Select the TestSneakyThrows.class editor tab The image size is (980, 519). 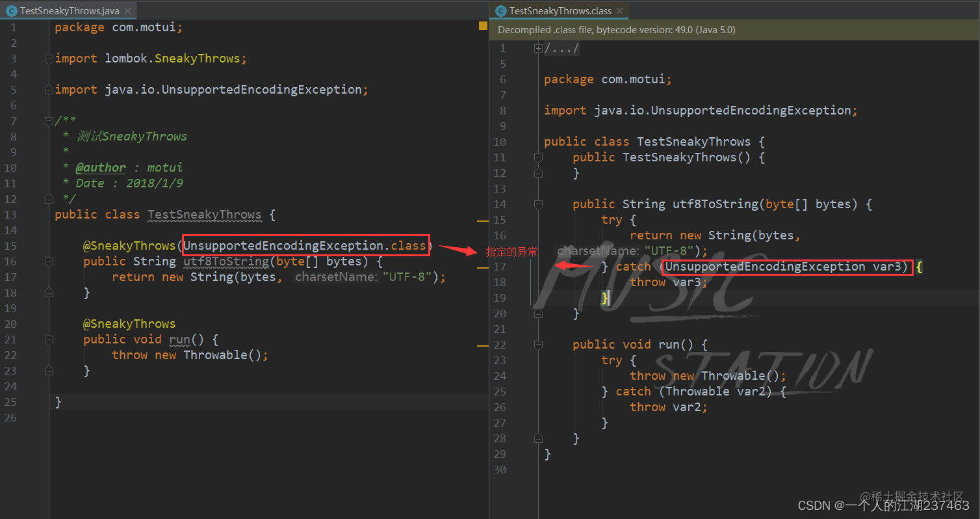(559, 10)
